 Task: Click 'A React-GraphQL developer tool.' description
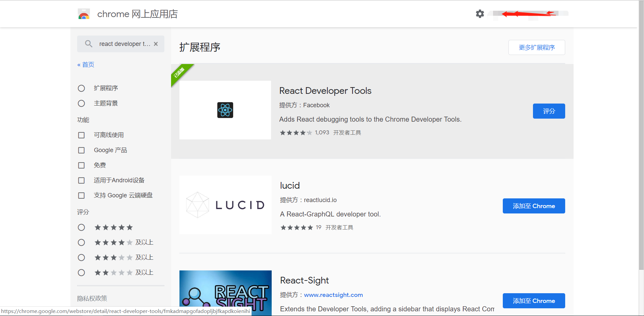point(330,214)
